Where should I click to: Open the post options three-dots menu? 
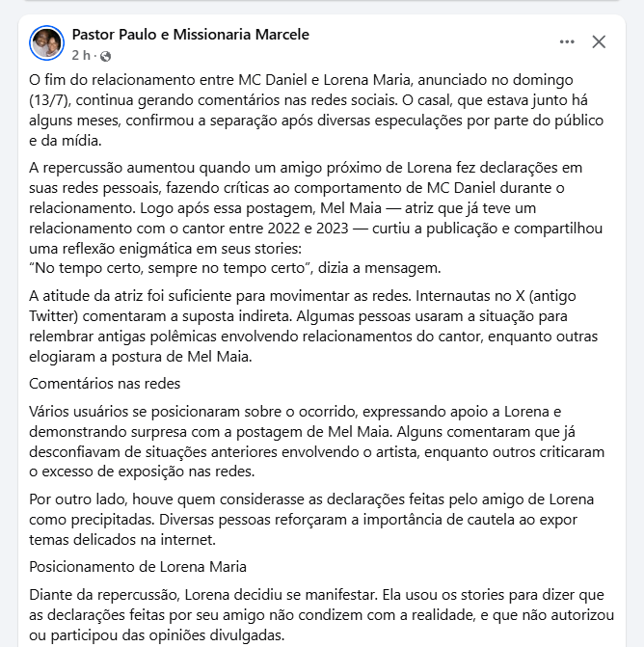[567, 41]
